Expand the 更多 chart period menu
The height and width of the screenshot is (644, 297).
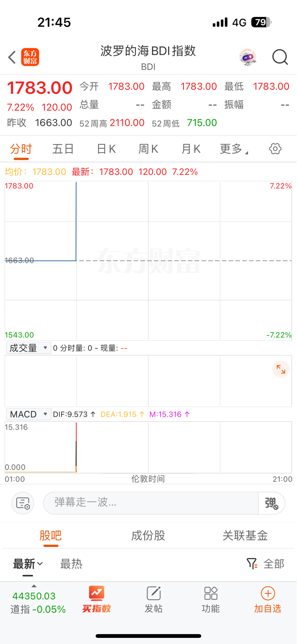tap(234, 149)
